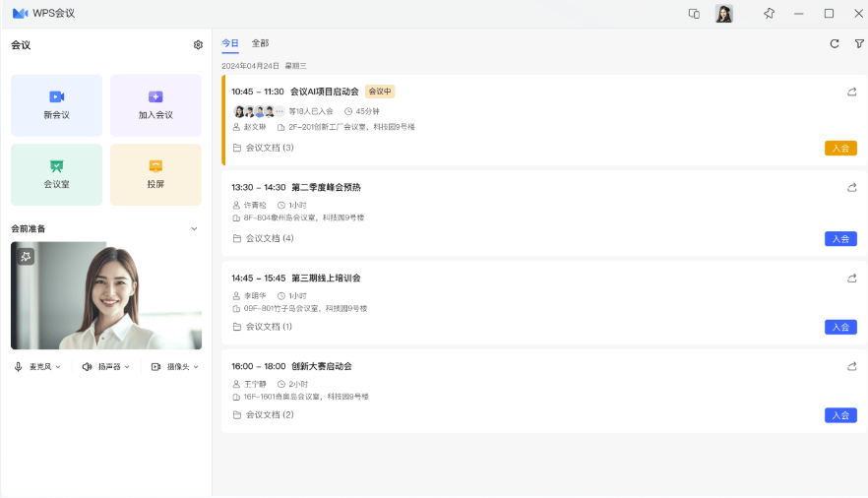Click host name 王宁静
The width and height of the screenshot is (868, 498).
(255, 384)
